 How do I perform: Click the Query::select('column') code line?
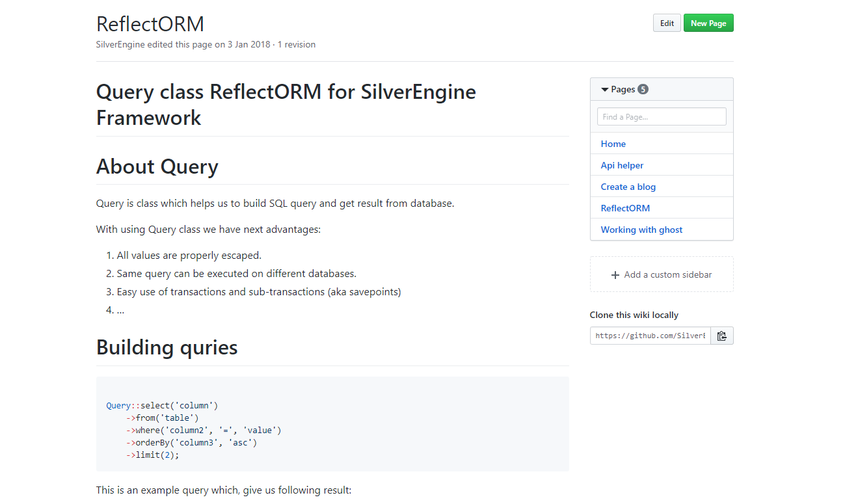[x=162, y=405]
